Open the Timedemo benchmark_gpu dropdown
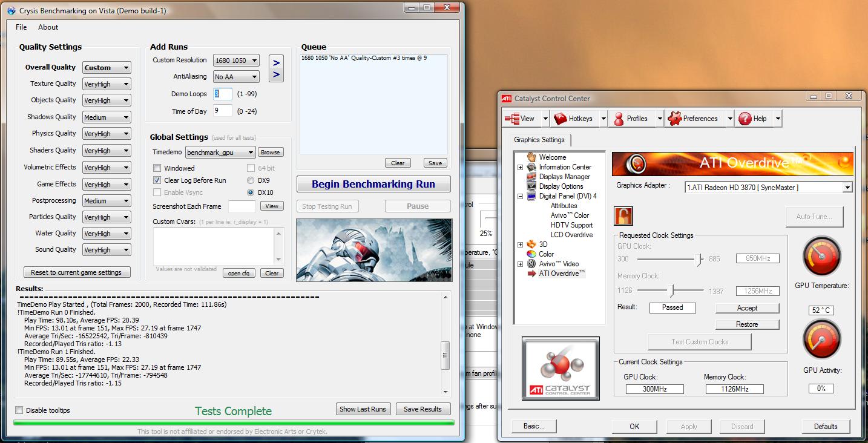 pos(220,153)
